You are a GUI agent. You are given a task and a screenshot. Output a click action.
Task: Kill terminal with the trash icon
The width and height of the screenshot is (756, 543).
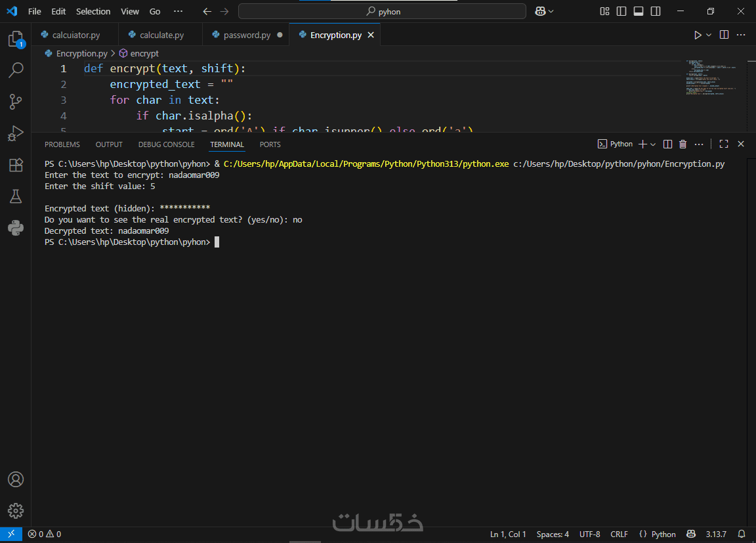pos(682,144)
